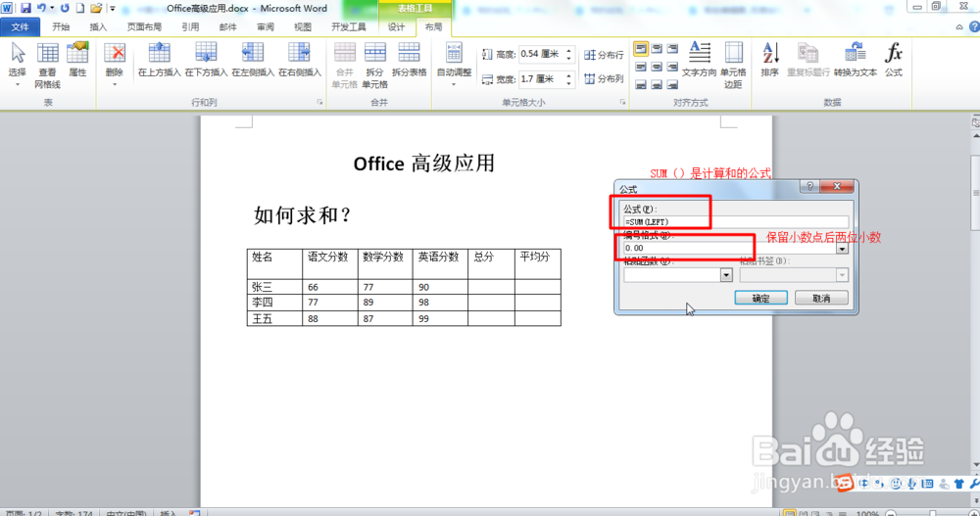This screenshot has height=516, width=980.
Task: Click the zoom slider in status bar
Action: coord(933,513)
